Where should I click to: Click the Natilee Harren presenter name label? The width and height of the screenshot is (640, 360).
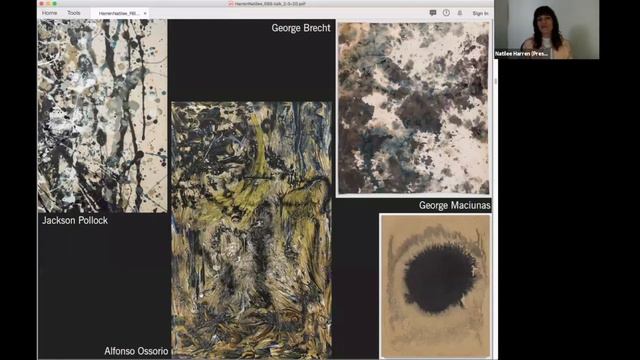[521, 54]
